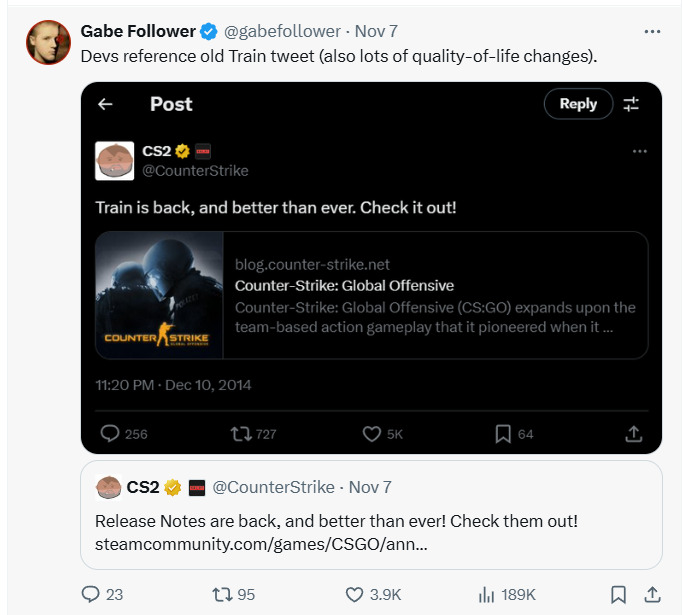Open the three-dot more menu on Gabe Follower's tweet

(652, 32)
